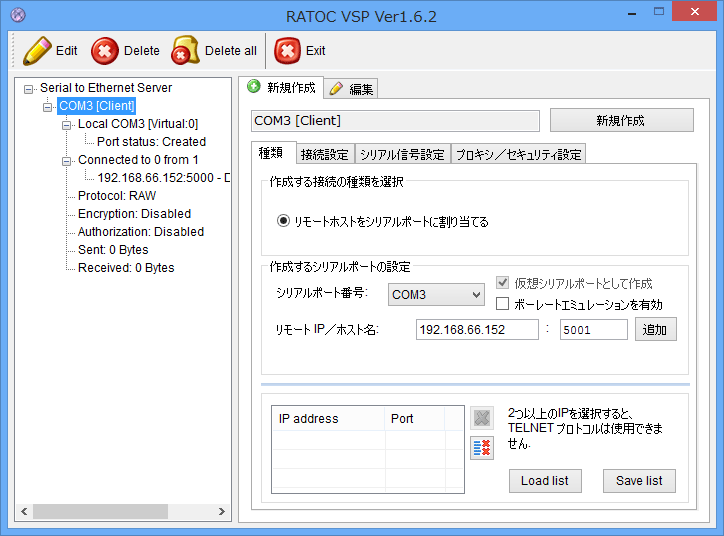Screen dimensions: 724x536
Task: Click the clear-all-IP list icon with red crosses
Action: click(x=482, y=448)
